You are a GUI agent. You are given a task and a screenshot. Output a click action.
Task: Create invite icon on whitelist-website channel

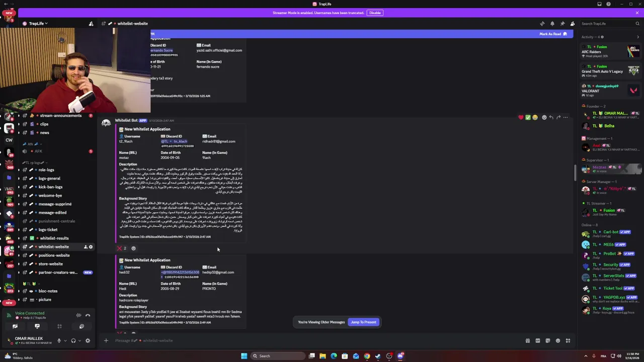(x=85, y=247)
